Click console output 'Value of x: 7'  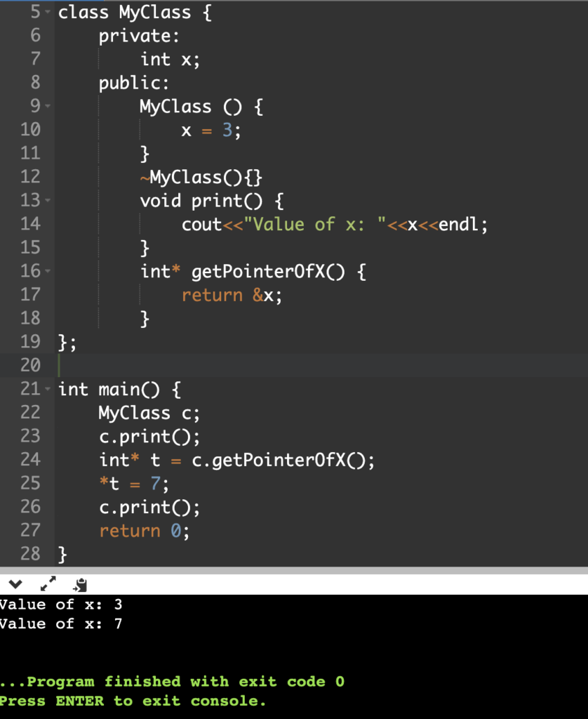[x=61, y=624]
